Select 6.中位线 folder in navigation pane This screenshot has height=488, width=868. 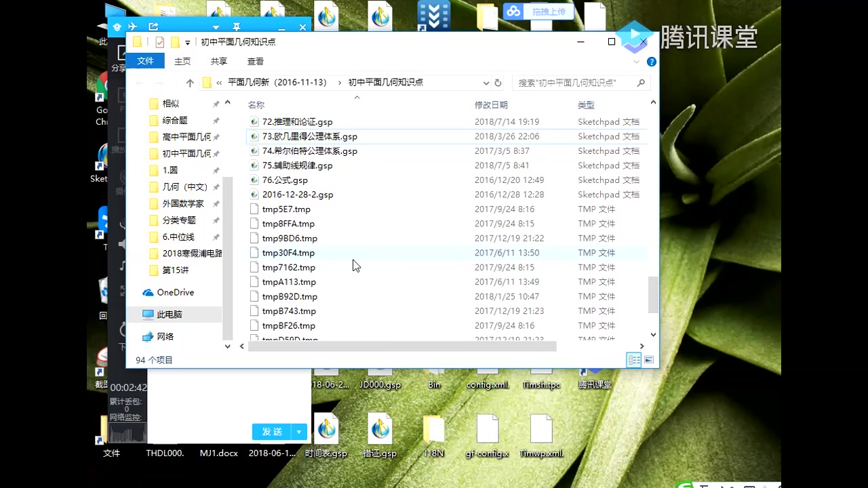[x=178, y=237]
